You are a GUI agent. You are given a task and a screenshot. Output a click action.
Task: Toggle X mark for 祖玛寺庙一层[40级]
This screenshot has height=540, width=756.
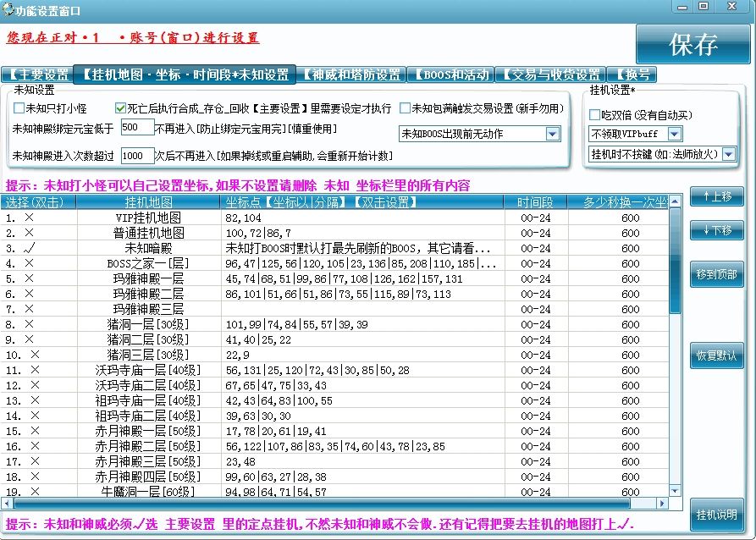tap(35, 400)
